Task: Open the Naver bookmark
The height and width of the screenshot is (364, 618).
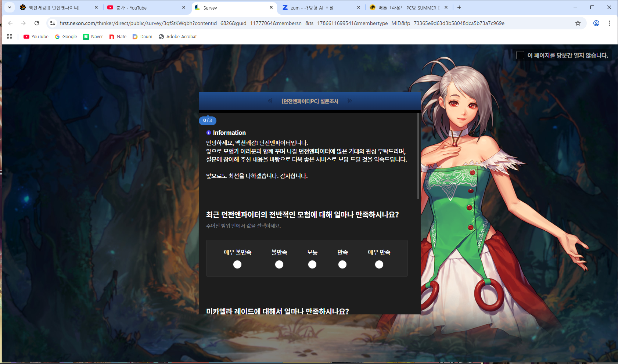Action: pyautogui.click(x=93, y=37)
